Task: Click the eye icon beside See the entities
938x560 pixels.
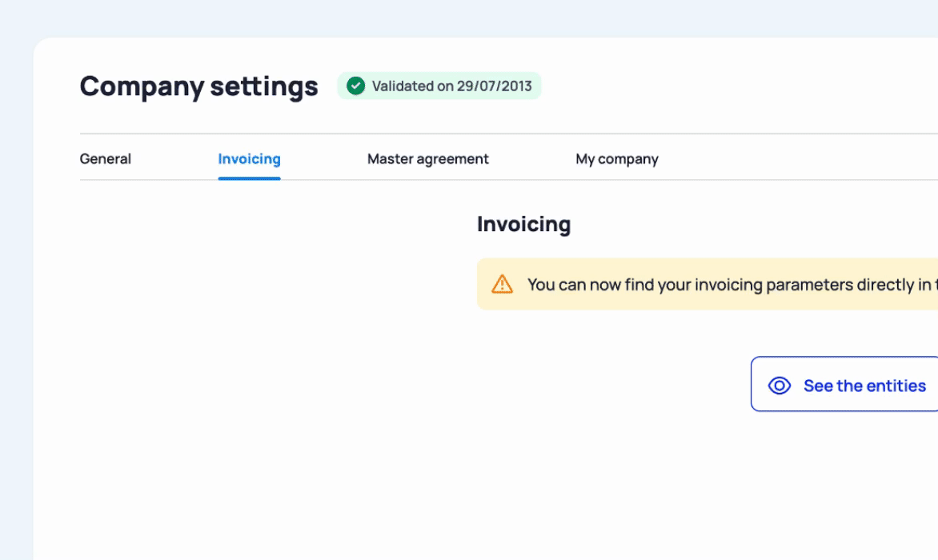Action: 780,386
